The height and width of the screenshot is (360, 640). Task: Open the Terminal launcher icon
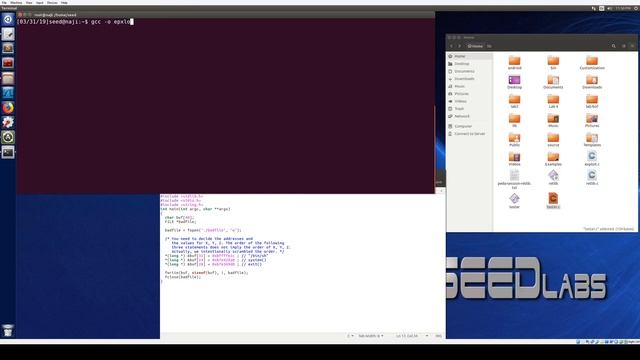pyautogui.click(x=8, y=152)
